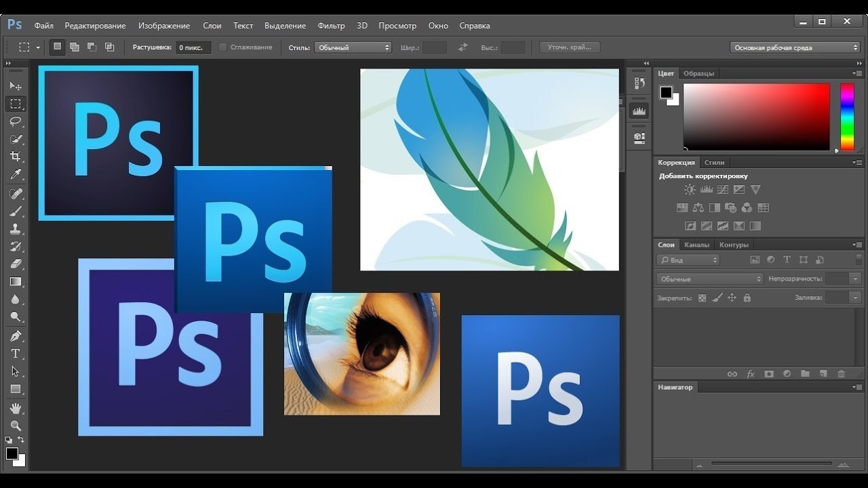Select the Blur tool
Screen dimensions: 868x488
(15, 300)
